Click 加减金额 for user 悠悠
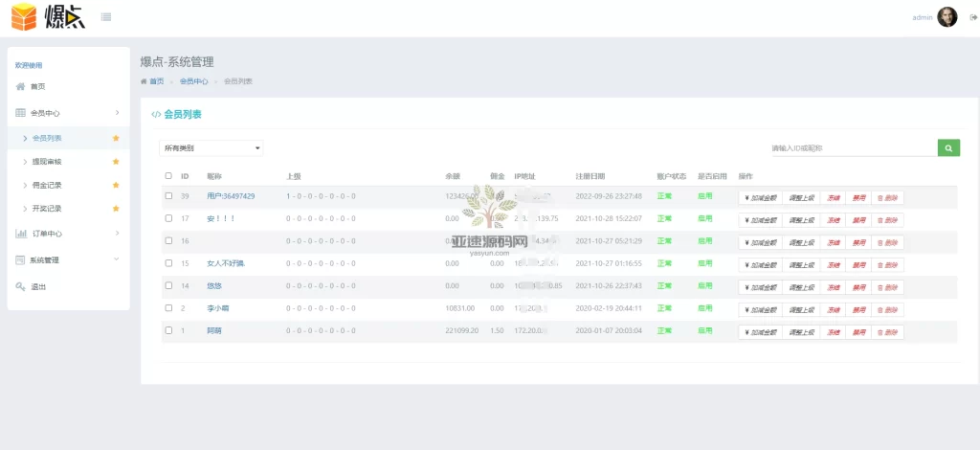980x450 pixels. pos(760,287)
